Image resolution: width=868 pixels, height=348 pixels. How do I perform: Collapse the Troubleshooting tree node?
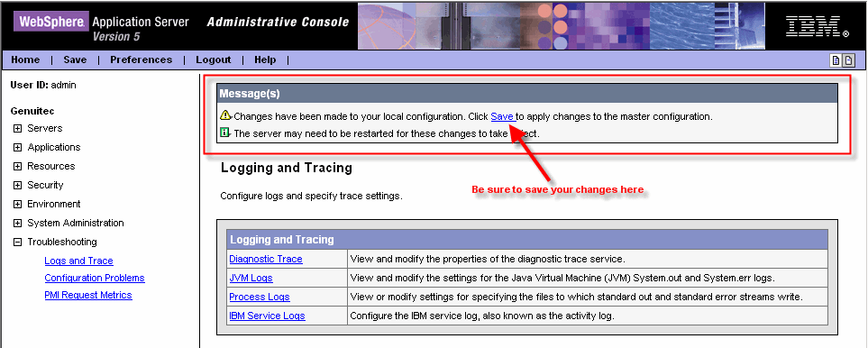coord(18,242)
